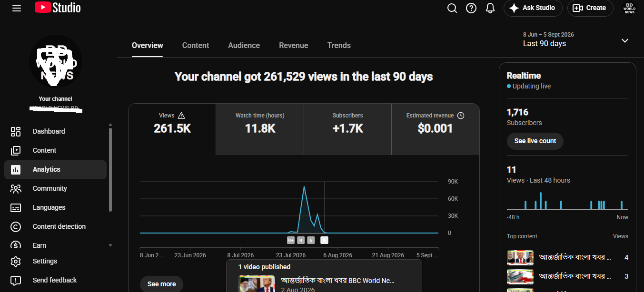The height and width of the screenshot is (292, 644).
Task: Click the Send feedback icon
Action: (x=16, y=280)
